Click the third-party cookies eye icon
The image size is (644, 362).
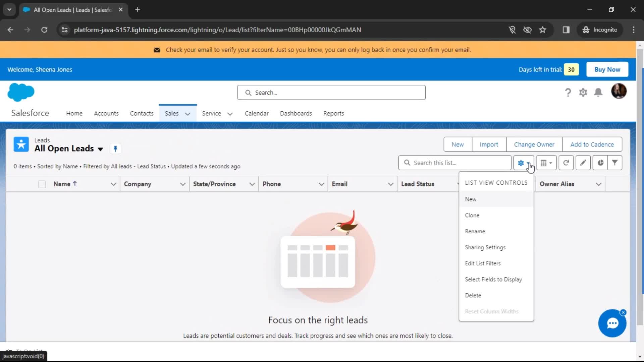click(x=527, y=30)
